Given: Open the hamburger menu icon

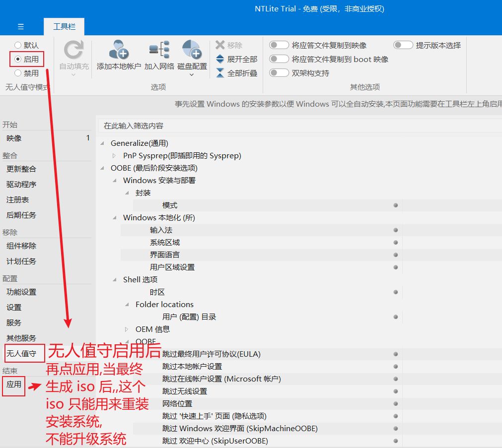Looking at the screenshot, I should coord(20,26).
